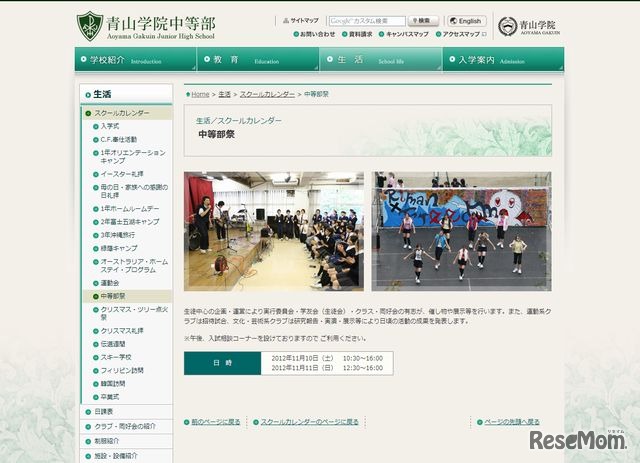
Task: Click the outdoor dance performance photo
Action: click(462, 232)
